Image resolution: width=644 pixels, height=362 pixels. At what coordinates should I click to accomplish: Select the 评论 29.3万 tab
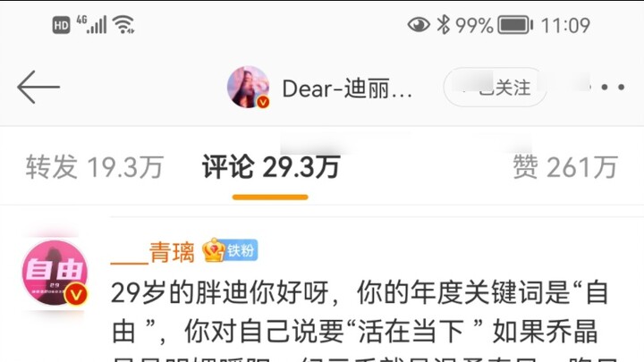(x=271, y=166)
